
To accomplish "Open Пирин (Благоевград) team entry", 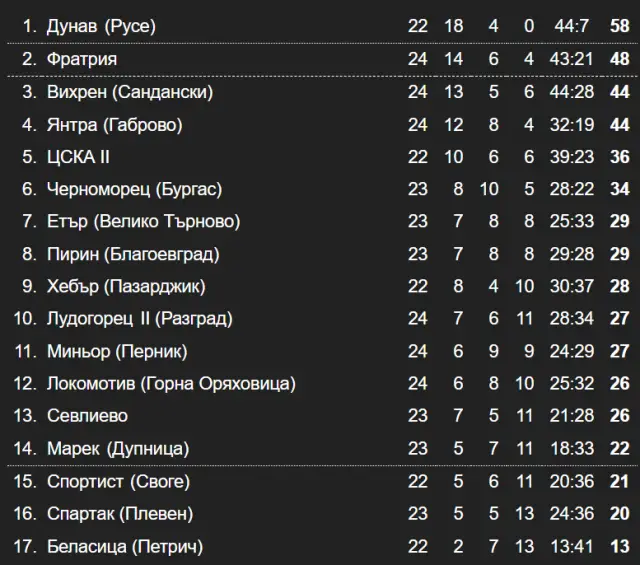I will tap(133, 254).
